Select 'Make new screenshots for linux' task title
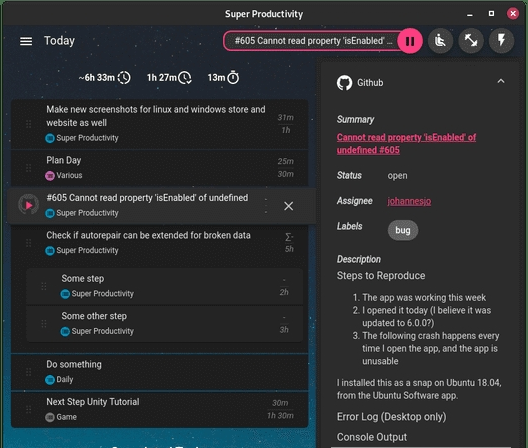Viewport: 528px width, 448px height. [x=156, y=116]
